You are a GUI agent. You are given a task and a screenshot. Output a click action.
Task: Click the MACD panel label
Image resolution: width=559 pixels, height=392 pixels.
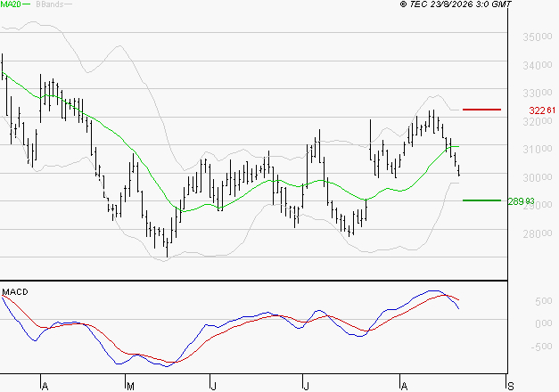click(x=15, y=292)
